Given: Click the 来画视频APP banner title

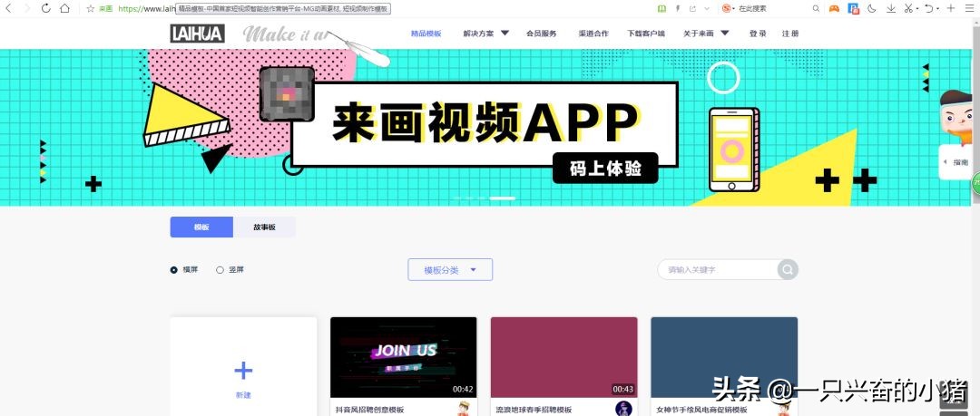Looking at the screenshot, I should [485, 122].
